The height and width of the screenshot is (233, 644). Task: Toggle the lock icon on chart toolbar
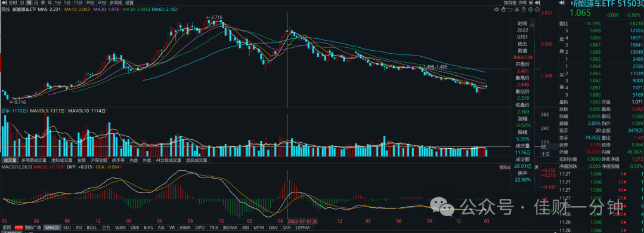[524, 10]
